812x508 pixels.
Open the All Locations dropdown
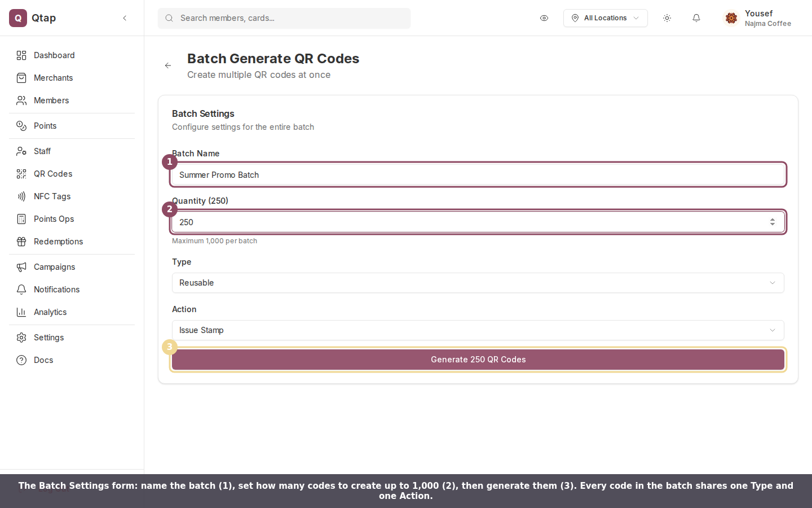(x=605, y=18)
